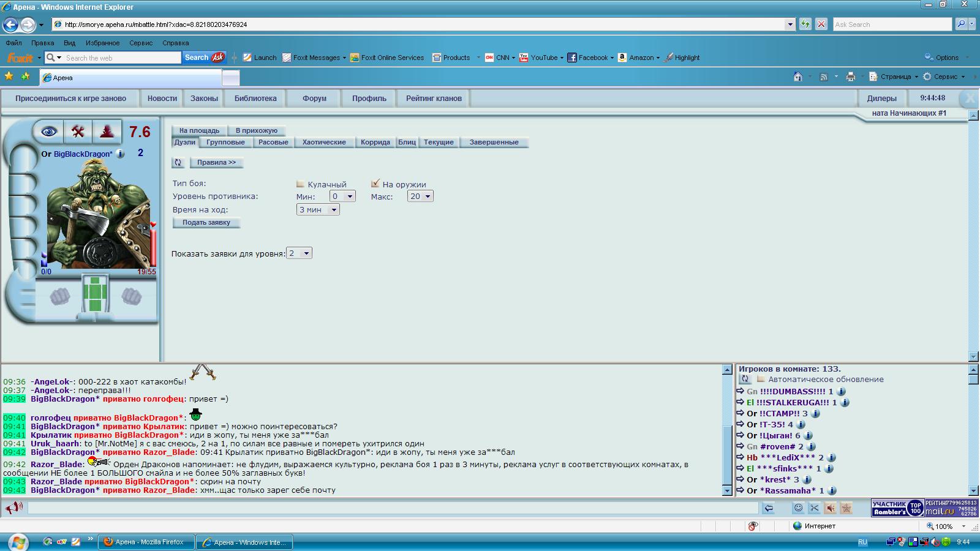980x551 pixels.
Task: Click the eye icon in character panel
Action: [x=49, y=131]
